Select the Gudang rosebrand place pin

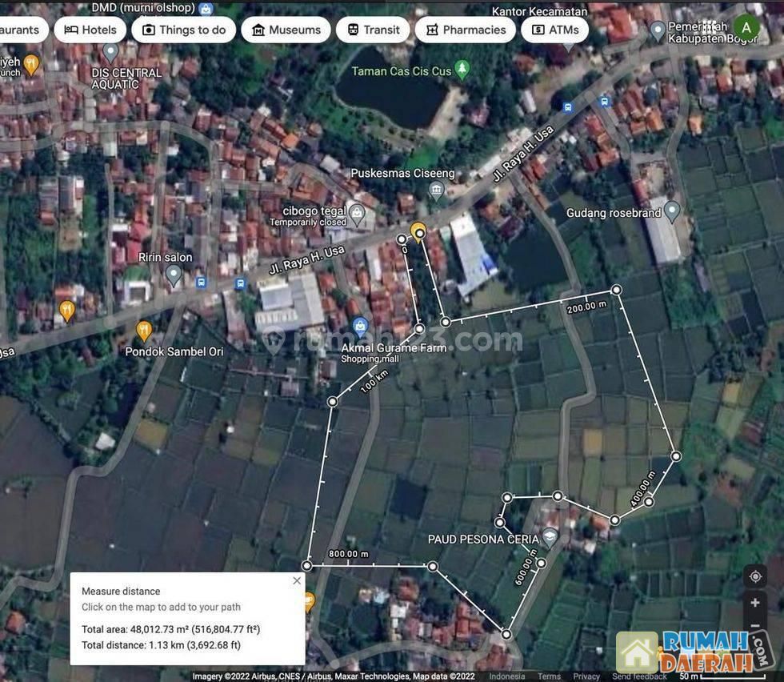tap(672, 211)
